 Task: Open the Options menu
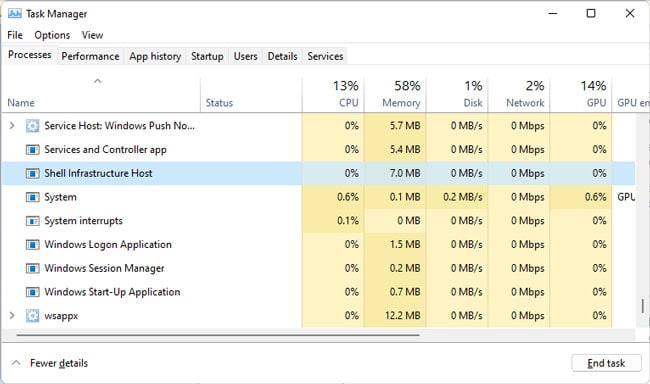[x=52, y=35]
